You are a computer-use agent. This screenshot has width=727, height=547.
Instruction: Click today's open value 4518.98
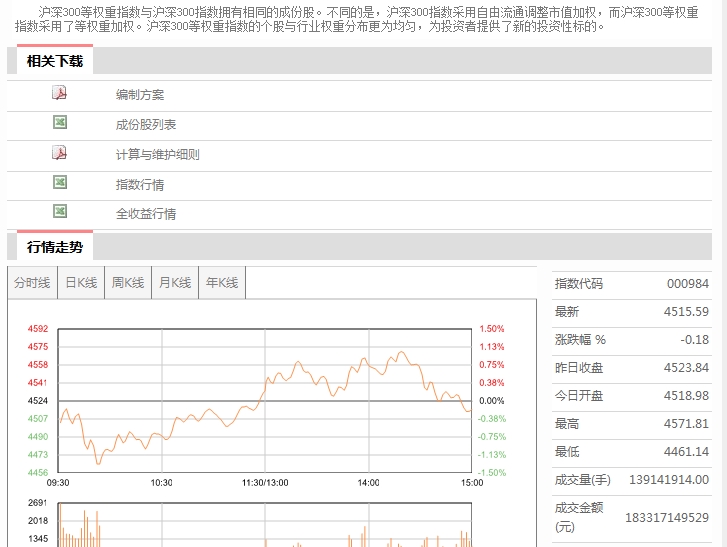tap(686, 395)
